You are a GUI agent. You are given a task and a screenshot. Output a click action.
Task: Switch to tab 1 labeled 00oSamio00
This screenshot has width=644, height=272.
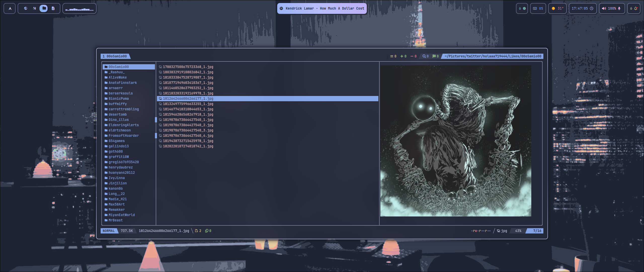[x=116, y=56]
